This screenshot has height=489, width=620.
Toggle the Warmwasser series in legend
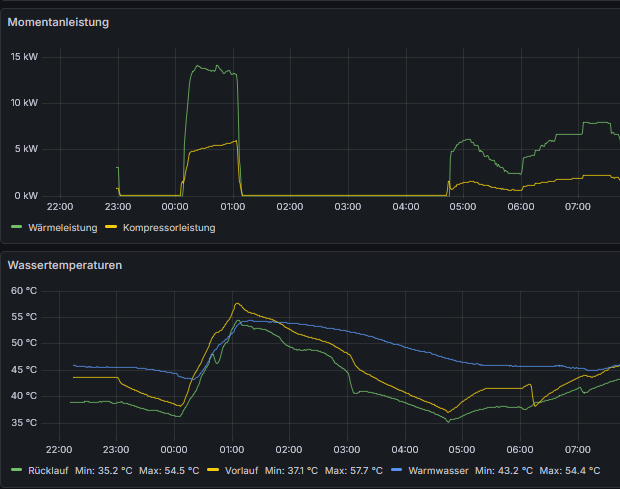pos(438,471)
